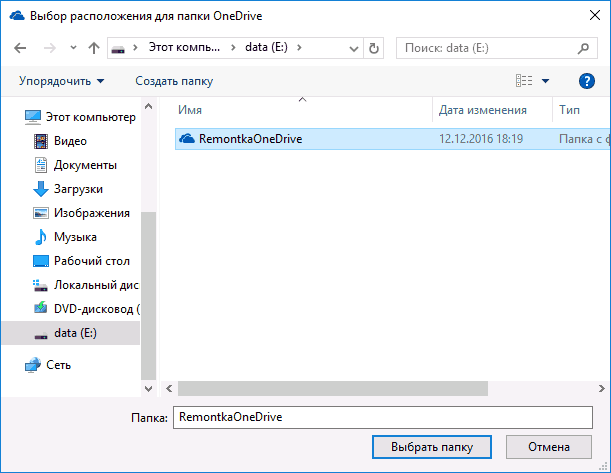Expand the root chevron in address bar
The height and width of the screenshot is (473, 611).
coord(135,48)
